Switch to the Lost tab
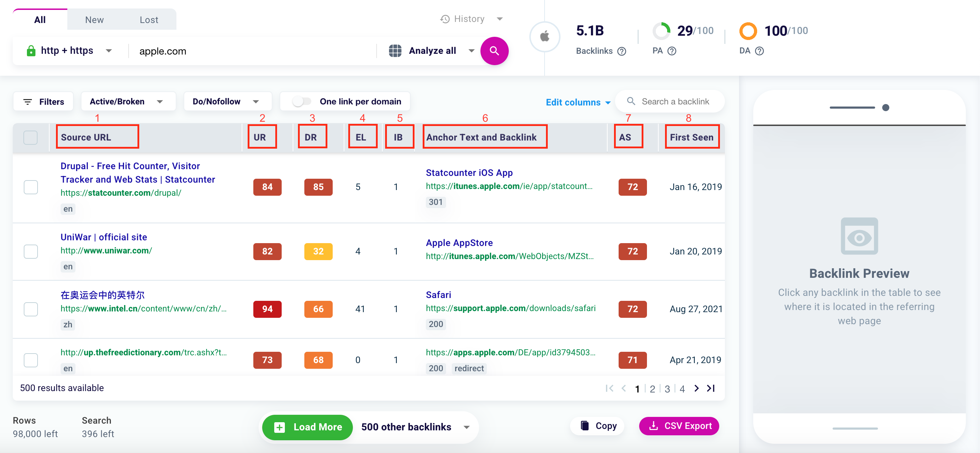980x453 pixels. (x=149, y=19)
